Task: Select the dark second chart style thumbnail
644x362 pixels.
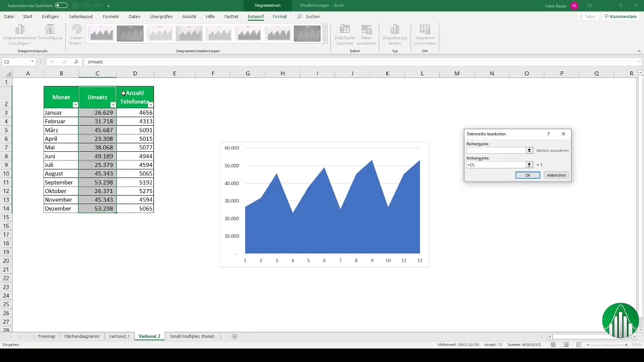Action: pos(130,34)
